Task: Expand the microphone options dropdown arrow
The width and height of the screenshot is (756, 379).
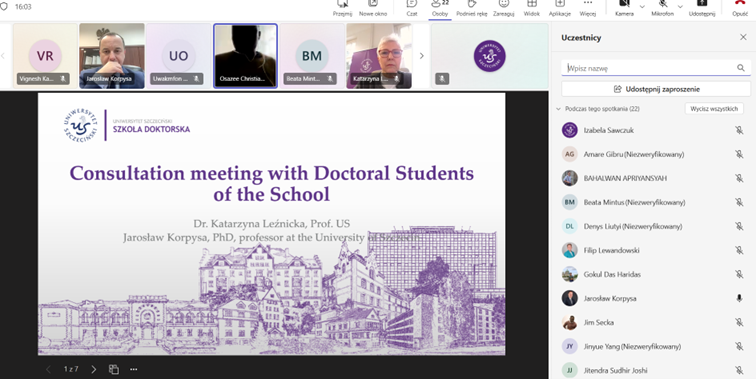Action: tap(680, 6)
